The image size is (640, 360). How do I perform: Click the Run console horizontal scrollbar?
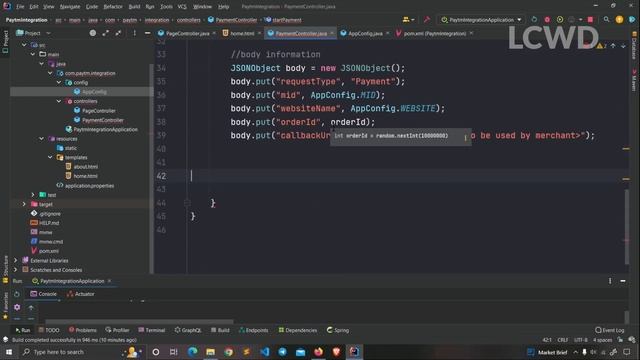pyautogui.click(x=139, y=321)
